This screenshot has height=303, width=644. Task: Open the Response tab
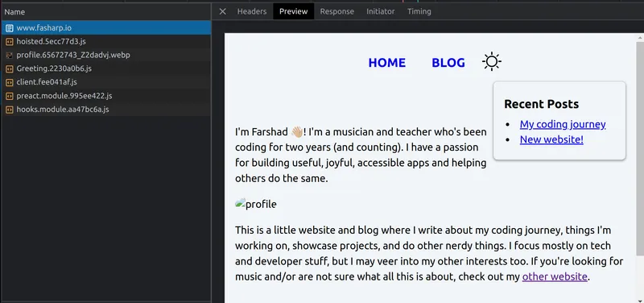[336, 11]
